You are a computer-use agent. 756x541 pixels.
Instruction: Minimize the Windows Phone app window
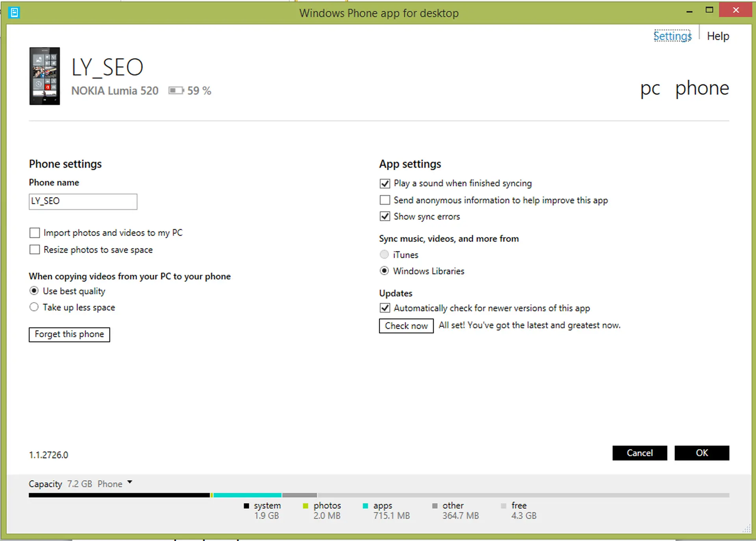pos(689,12)
